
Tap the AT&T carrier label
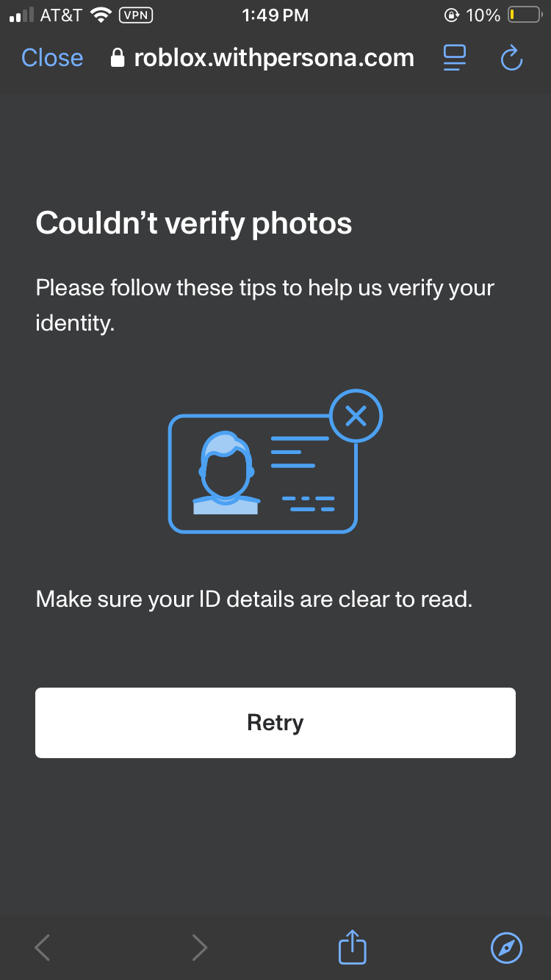(61, 15)
